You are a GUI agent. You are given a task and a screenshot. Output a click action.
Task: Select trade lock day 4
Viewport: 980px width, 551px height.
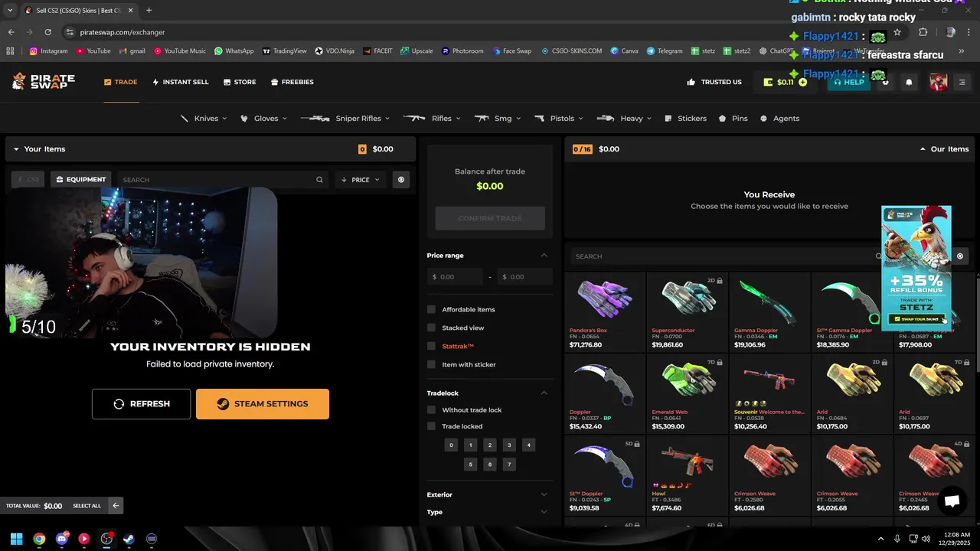click(528, 445)
